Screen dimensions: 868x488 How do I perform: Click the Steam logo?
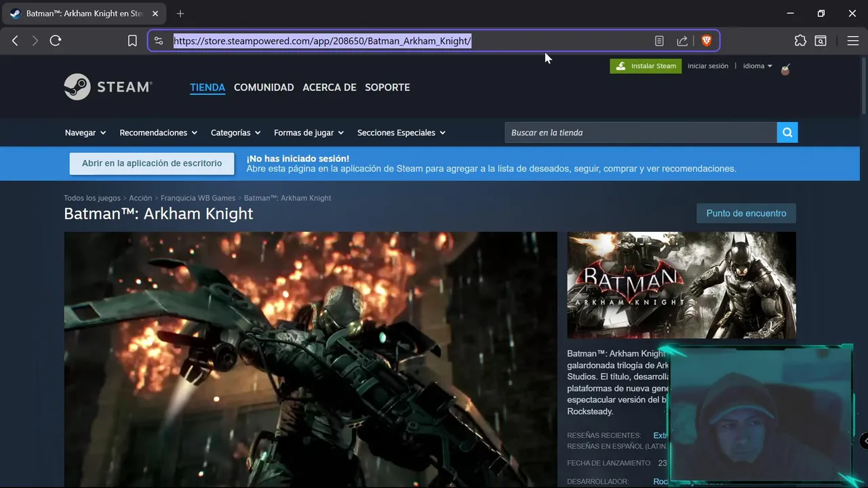108,87
